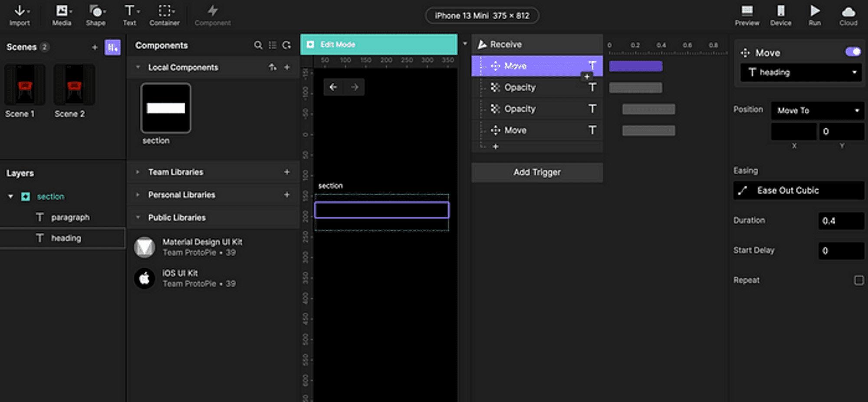Screen dimensions: 868x402
Task: Open the Position Move To dropdown
Action: [817, 111]
